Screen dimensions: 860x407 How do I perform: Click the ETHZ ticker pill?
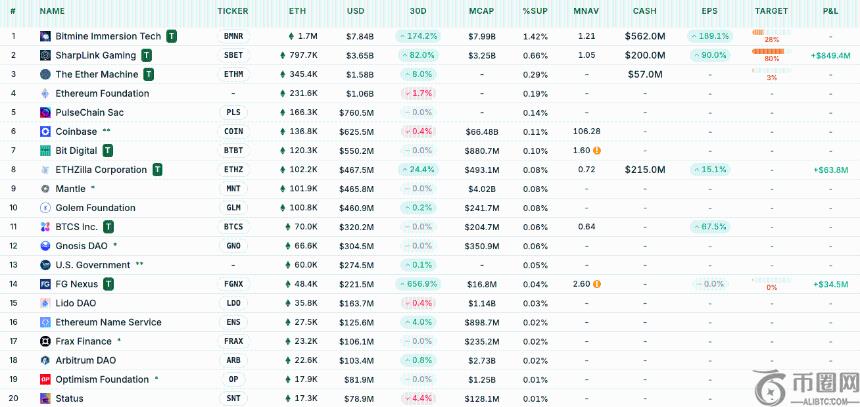[x=233, y=170]
